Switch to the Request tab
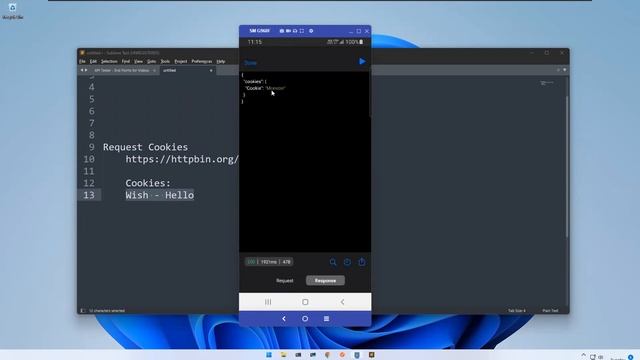The image size is (640, 360). coord(284,280)
